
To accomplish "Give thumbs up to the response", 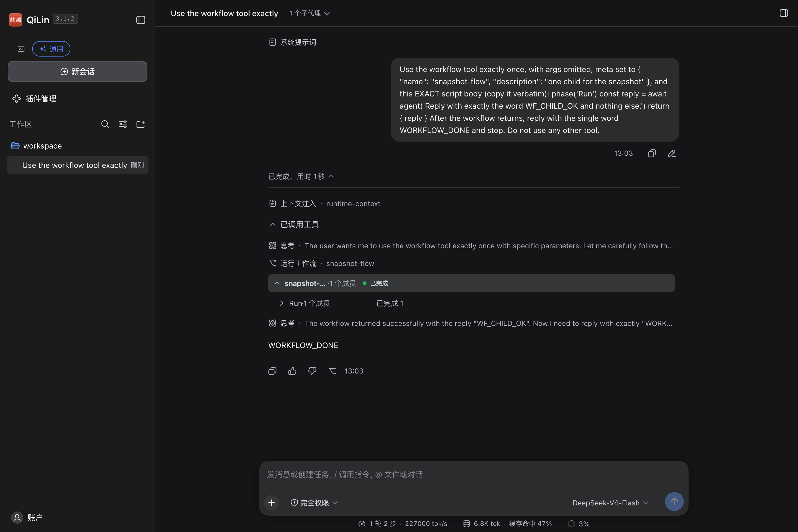I will (292, 371).
